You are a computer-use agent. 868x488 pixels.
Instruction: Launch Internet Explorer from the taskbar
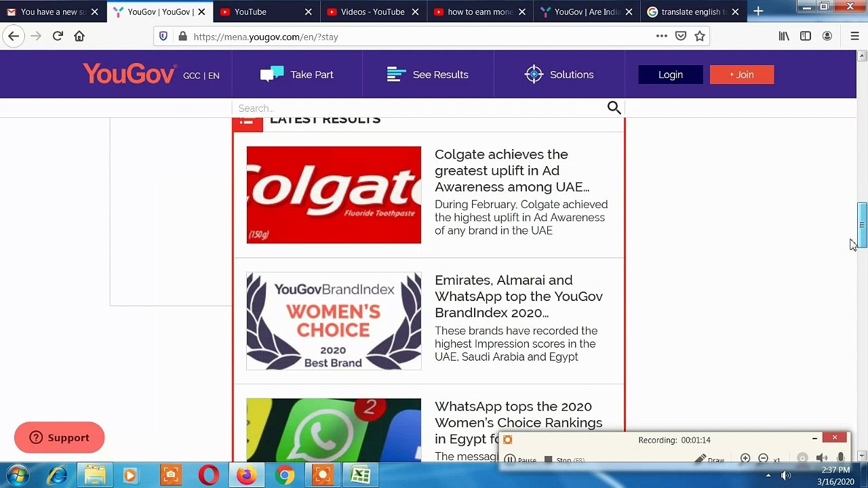(x=57, y=475)
